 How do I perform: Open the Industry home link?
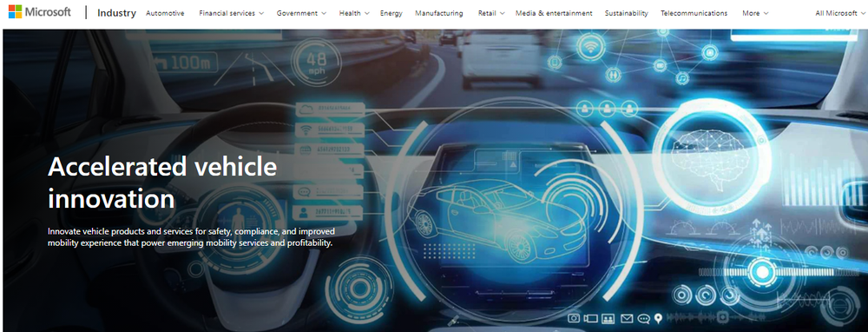116,13
